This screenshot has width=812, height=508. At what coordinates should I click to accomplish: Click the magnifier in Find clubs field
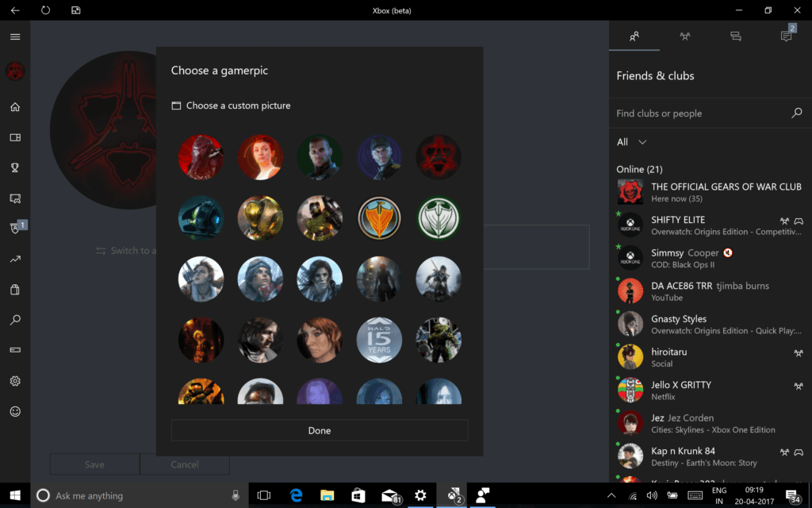click(796, 113)
